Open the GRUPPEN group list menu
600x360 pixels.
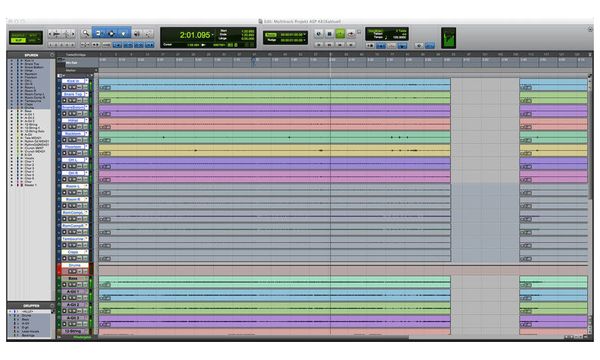point(52,305)
